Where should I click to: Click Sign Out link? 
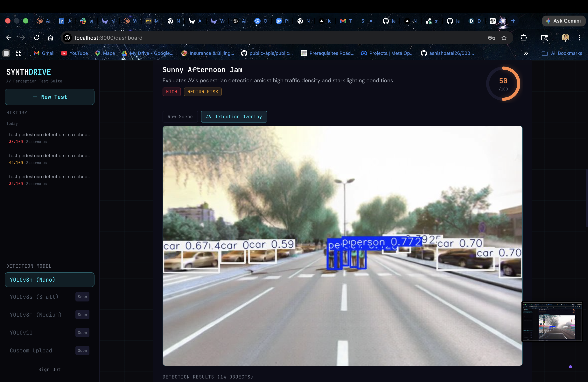pyautogui.click(x=49, y=369)
